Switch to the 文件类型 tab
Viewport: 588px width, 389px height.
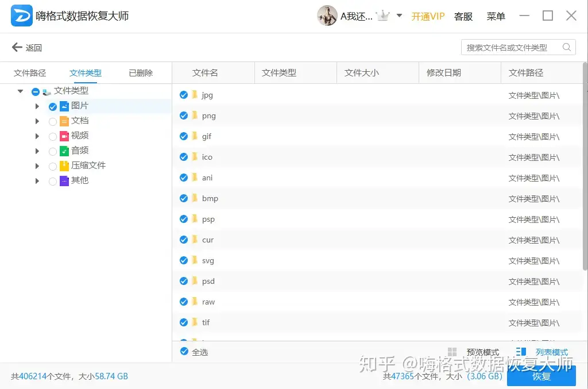(x=86, y=73)
